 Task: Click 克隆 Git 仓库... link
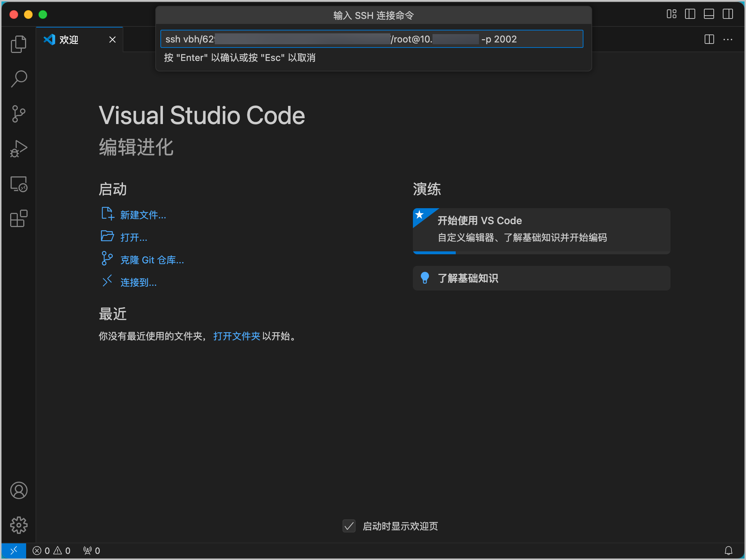point(152,260)
